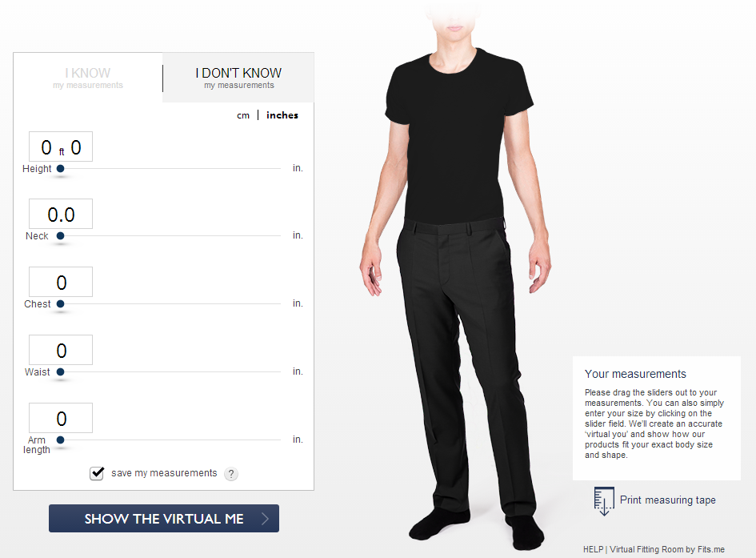
Task: Open the HELP link
Action: pyautogui.click(x=593, y=549)
